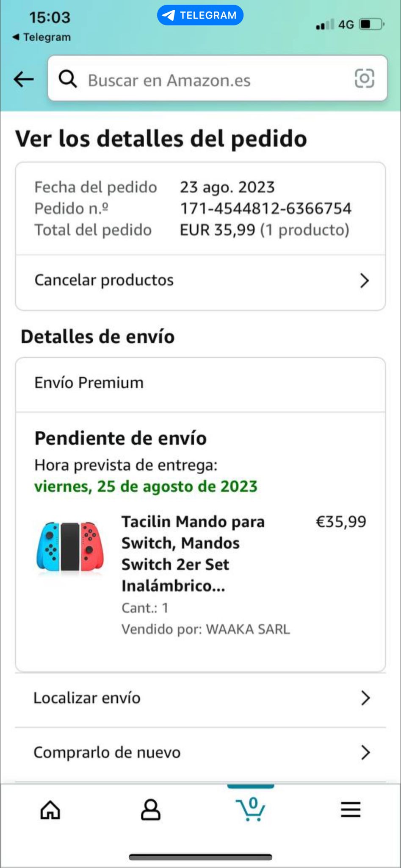Tap the Telegram pill at top

200,15
